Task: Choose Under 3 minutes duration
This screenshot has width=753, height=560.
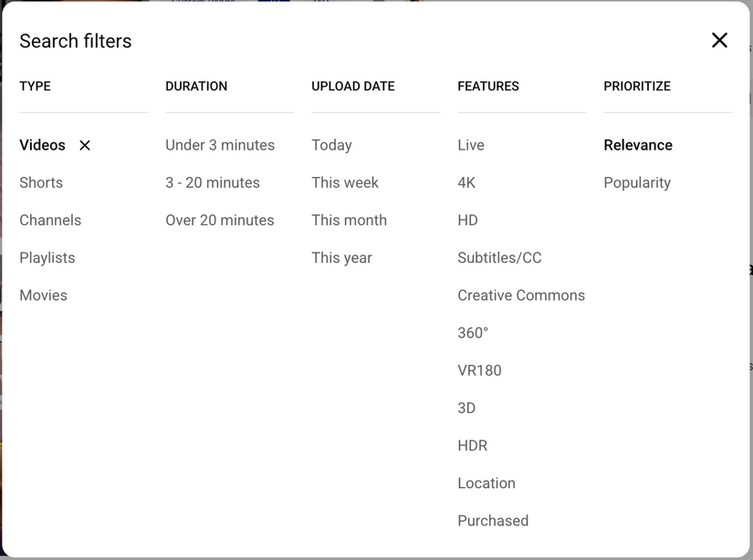Action: pos(220,145)
